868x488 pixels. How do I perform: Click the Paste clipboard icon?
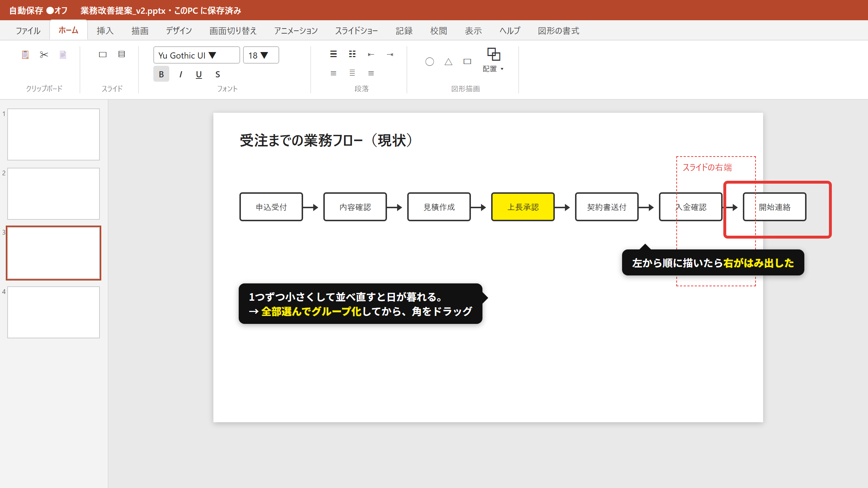[25, 55]
